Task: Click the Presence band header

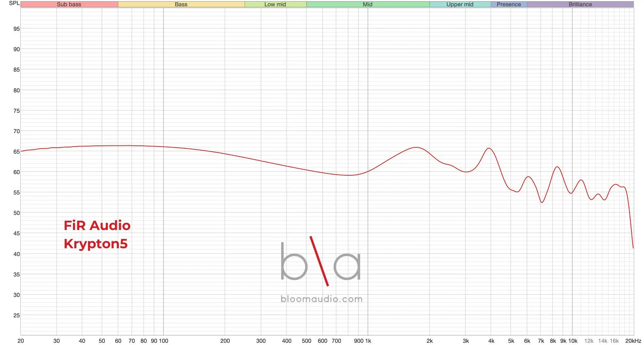Action: (x=508, y=4)
